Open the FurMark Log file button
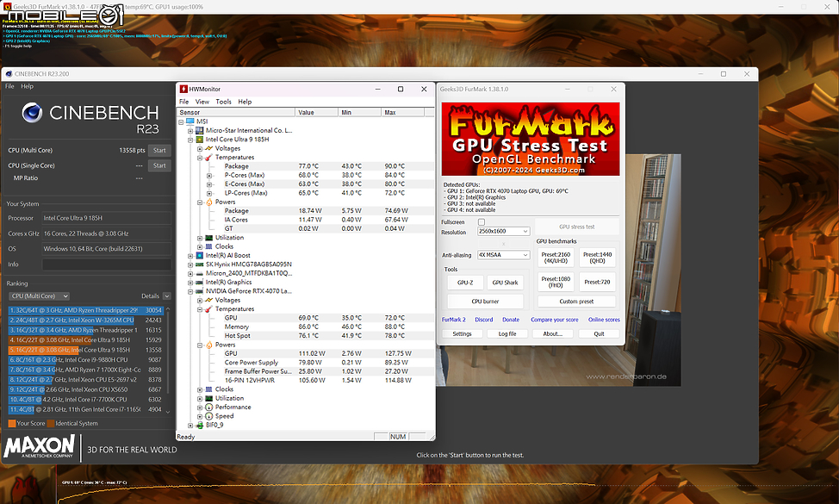Screen dimensions: 839x504 click(x=507, y=333)
